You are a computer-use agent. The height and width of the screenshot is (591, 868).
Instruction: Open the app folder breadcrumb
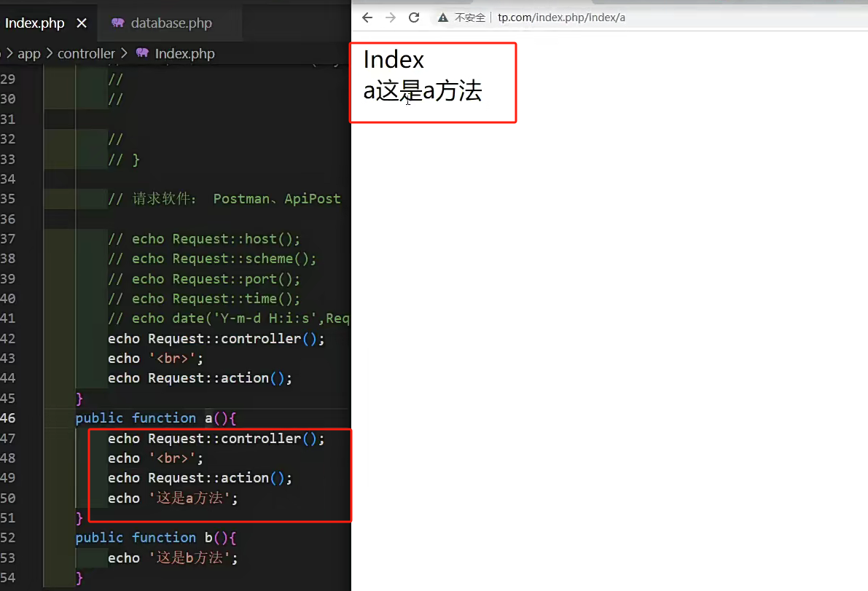[x=28, y=54]
